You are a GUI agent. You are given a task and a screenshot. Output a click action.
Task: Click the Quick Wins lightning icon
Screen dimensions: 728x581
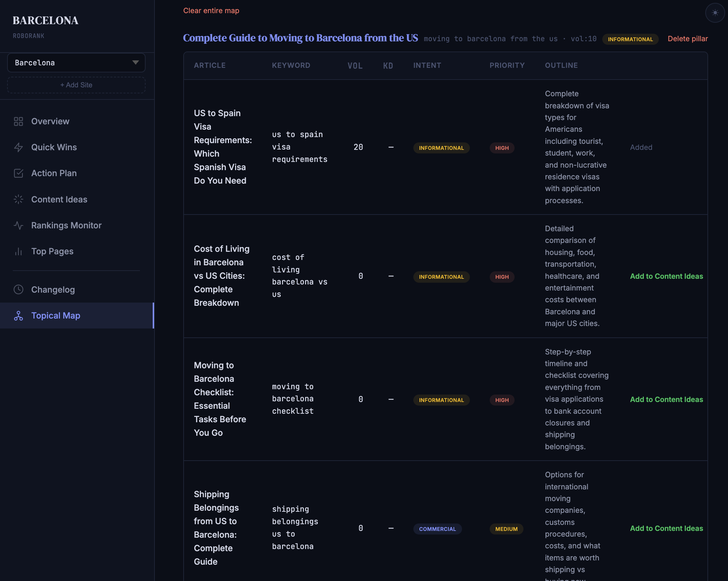pyautogui.click(x=18, y=147)
